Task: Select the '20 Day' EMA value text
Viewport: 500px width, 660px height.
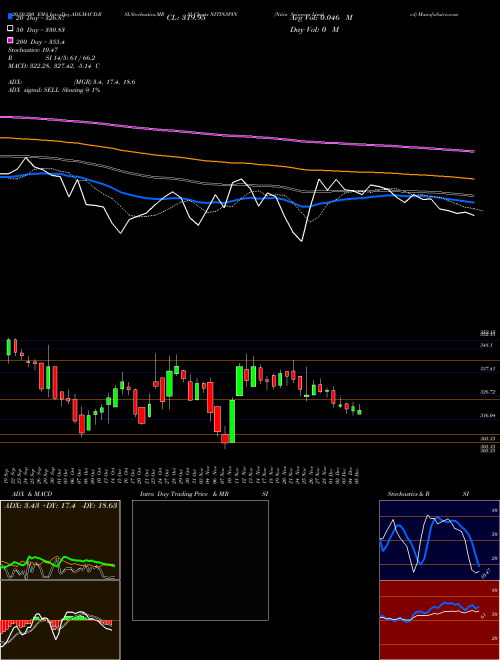Action: (40, 18)
